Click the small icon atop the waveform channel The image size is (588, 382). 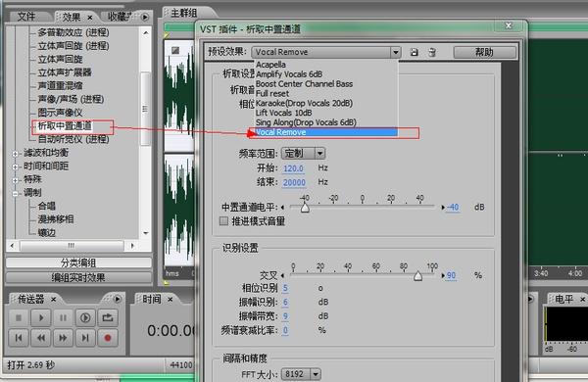175,50
